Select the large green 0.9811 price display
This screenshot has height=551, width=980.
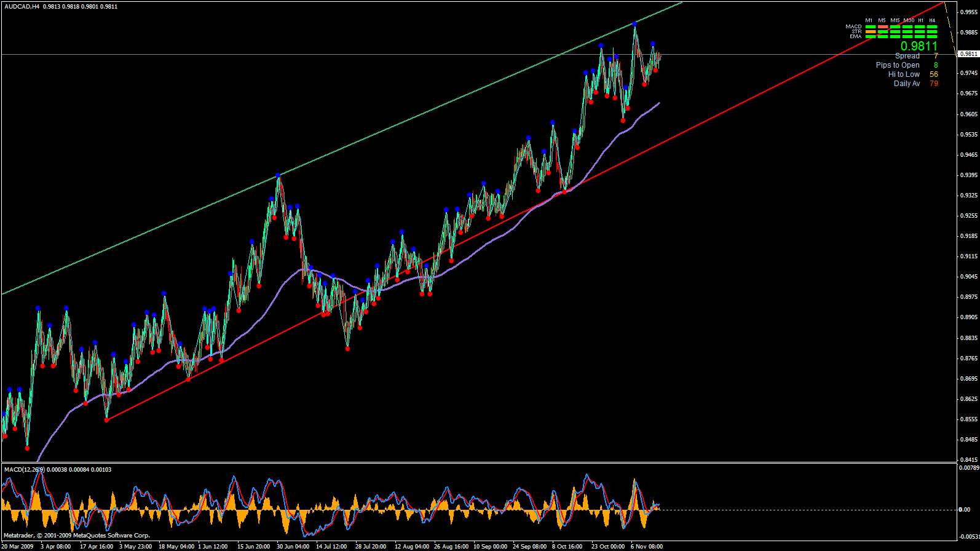pos(919,46)
